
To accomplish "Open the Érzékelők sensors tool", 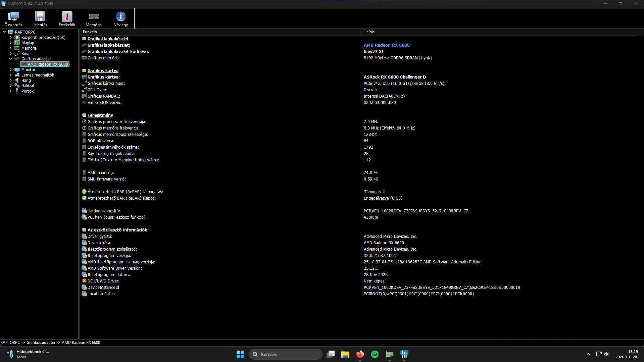I will [67, 19].
